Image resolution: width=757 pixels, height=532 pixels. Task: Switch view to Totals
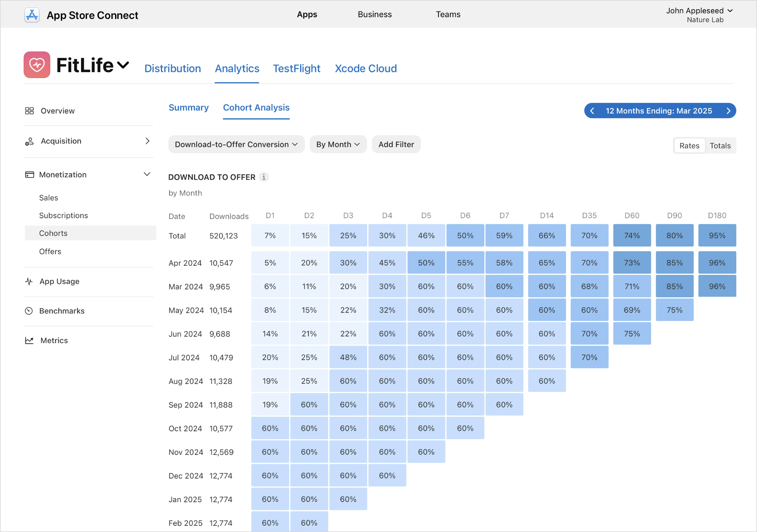(720, 146)
